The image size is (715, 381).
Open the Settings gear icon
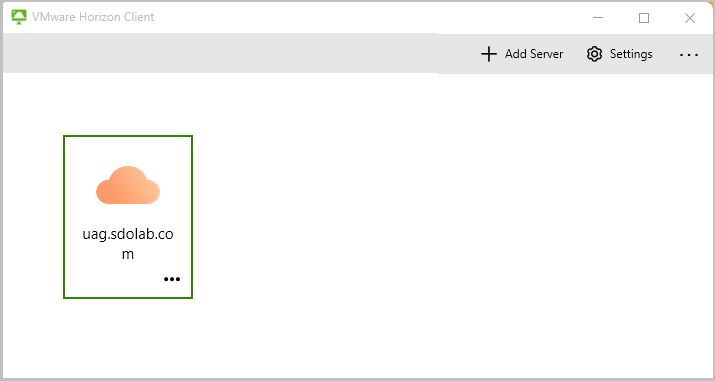coord(594,54)
